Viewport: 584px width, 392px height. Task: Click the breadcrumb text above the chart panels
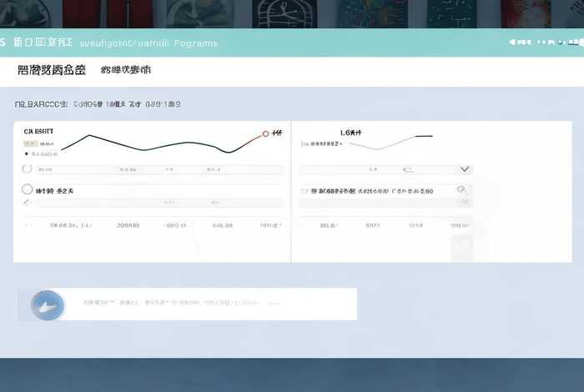point(98,105)
